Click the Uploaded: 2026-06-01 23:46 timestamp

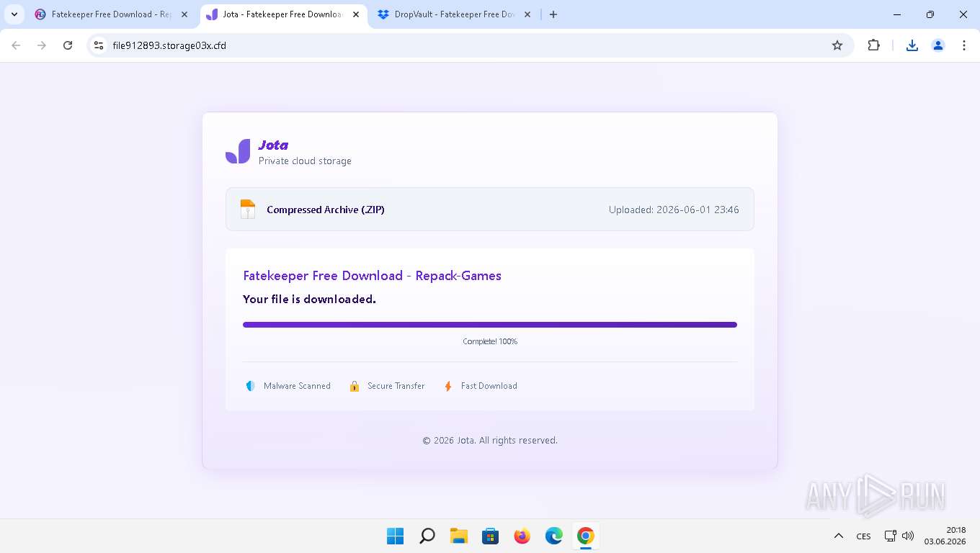[674, 210]
